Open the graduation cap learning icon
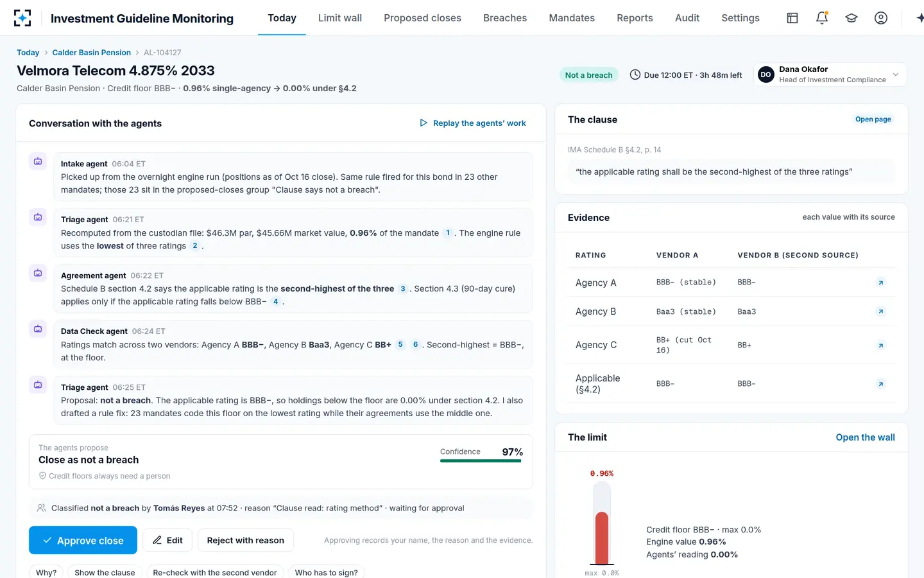Screen dimensions: 924x578 tap(851, 18)
